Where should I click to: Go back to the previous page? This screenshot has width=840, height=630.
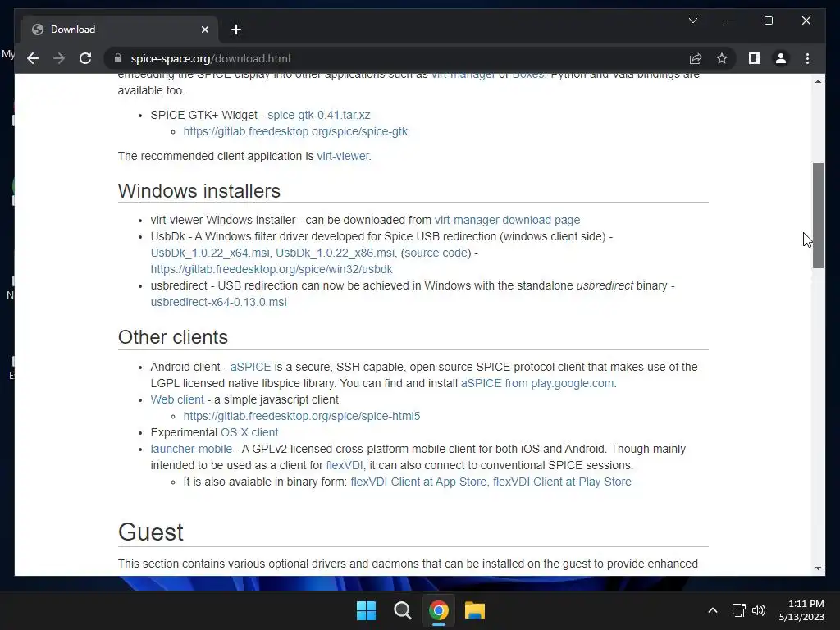[x=33, y=58]
